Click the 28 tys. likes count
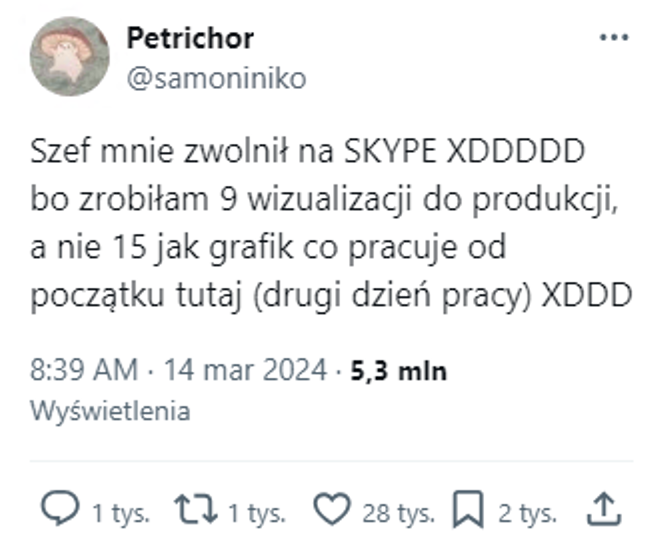 tap(399, 513)
